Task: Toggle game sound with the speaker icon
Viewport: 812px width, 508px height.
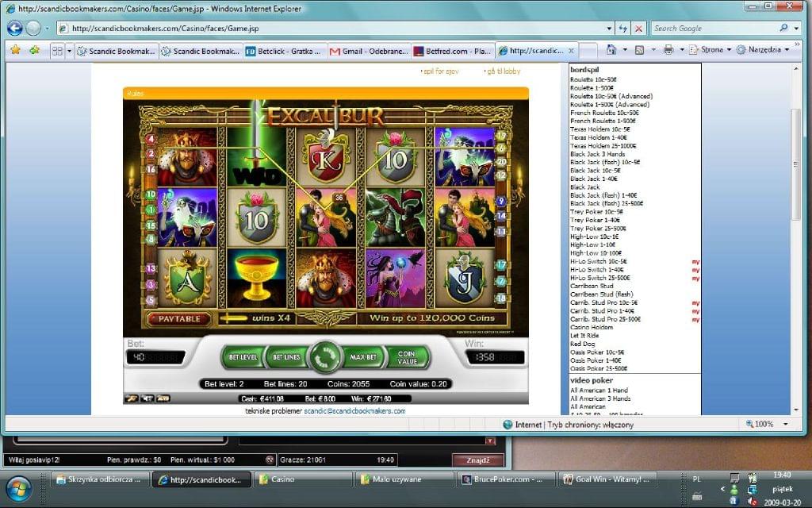Action: tap(147, 398)
